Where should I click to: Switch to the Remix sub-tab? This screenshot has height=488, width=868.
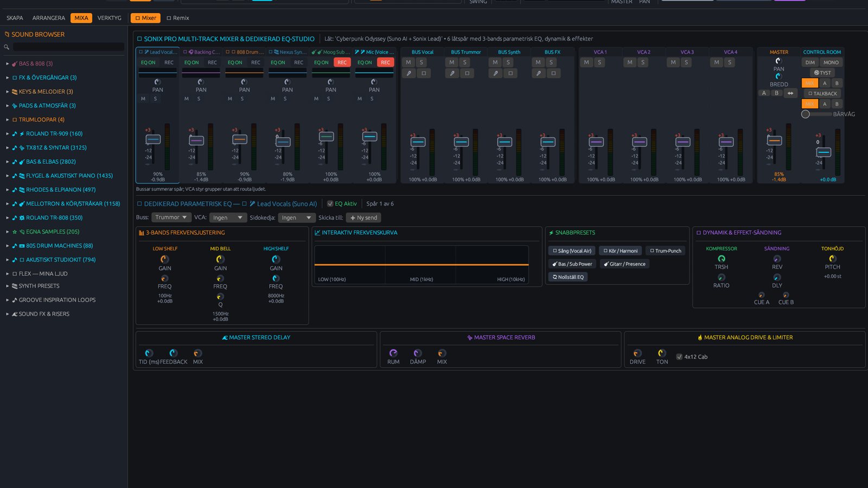(178, 18)
